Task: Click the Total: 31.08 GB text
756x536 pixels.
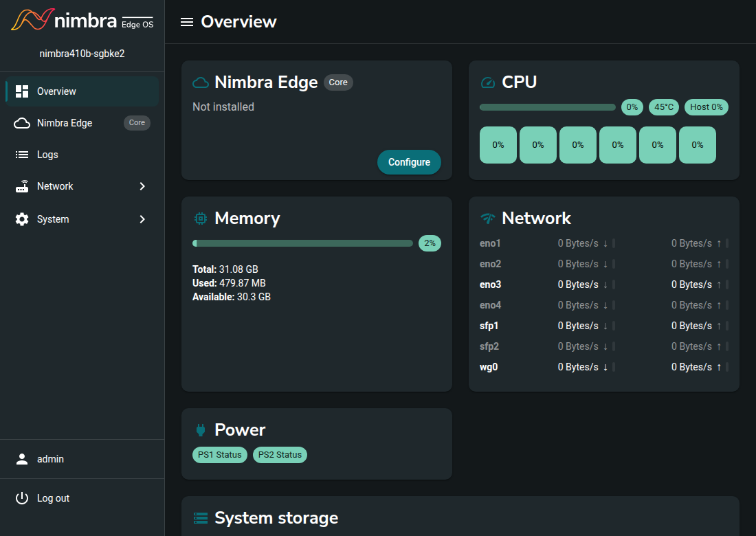Action: pos(225,269)
